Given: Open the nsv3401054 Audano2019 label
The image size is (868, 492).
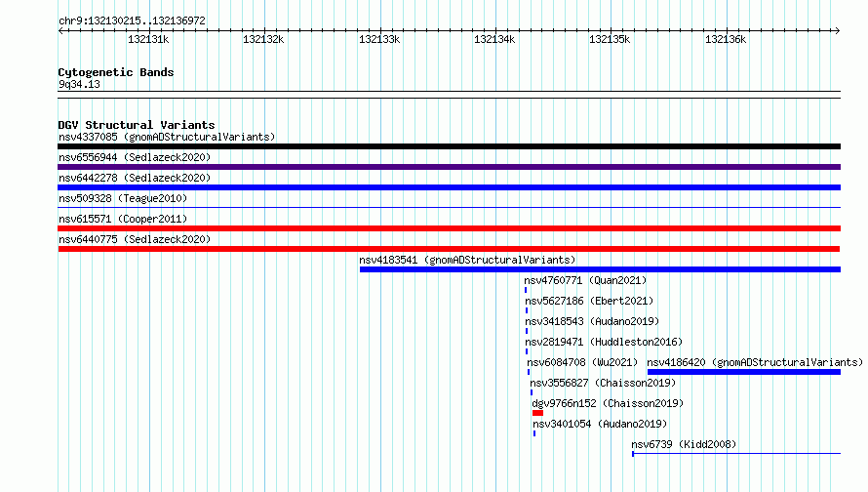Looking at the screenshot, I should [x=600, y=424].
